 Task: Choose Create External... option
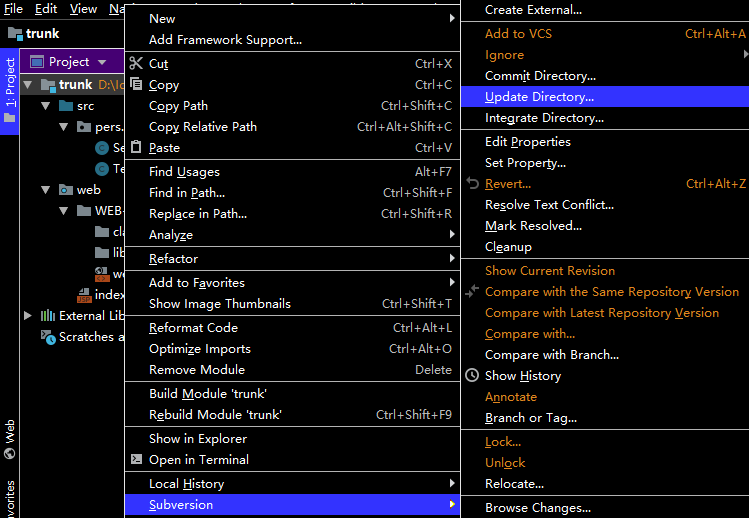pyautogui.click(x=605, y=10)
